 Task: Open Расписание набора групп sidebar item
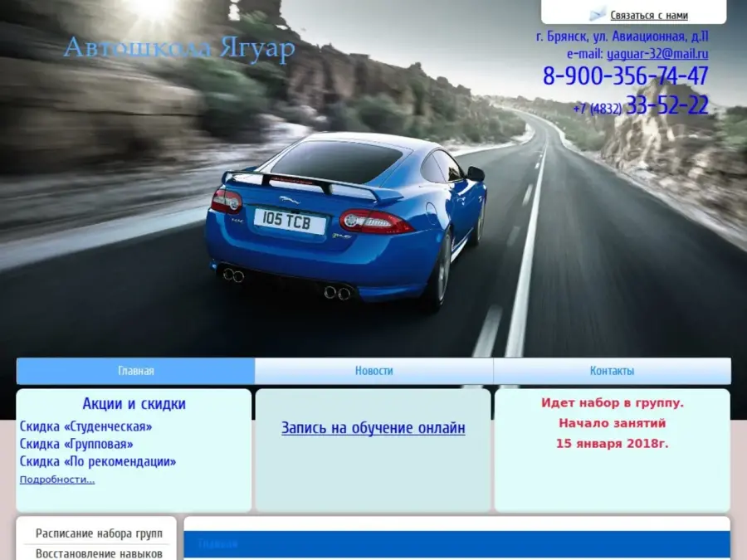coord(99,533)
